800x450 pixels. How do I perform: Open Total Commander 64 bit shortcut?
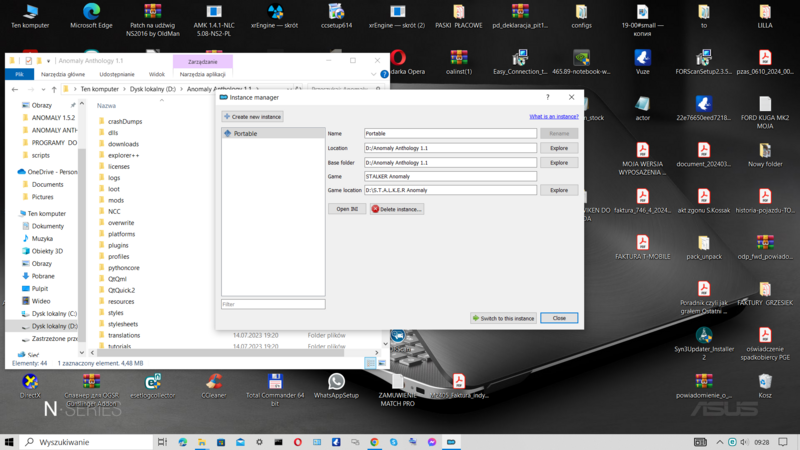(275, 385)
